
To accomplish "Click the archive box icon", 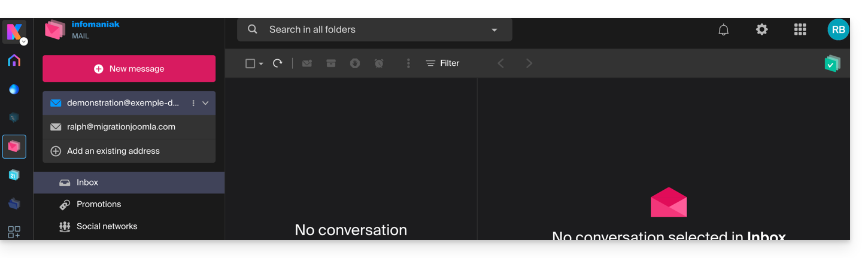I will [331, 63].
